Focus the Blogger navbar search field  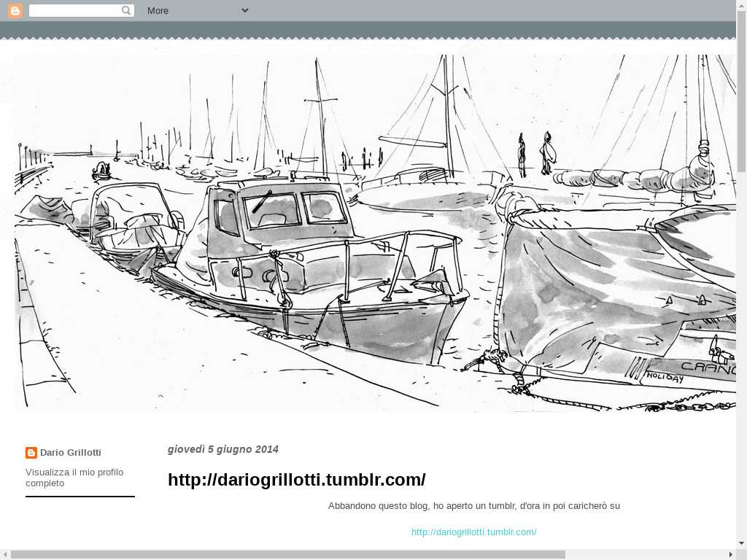[74, 10]
